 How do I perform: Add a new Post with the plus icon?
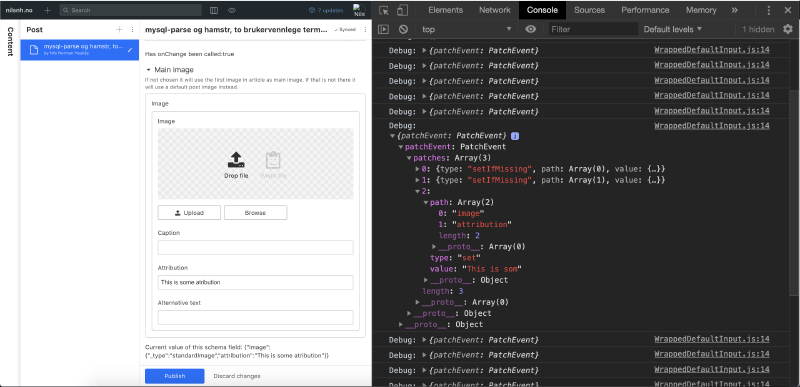[119, 30]
